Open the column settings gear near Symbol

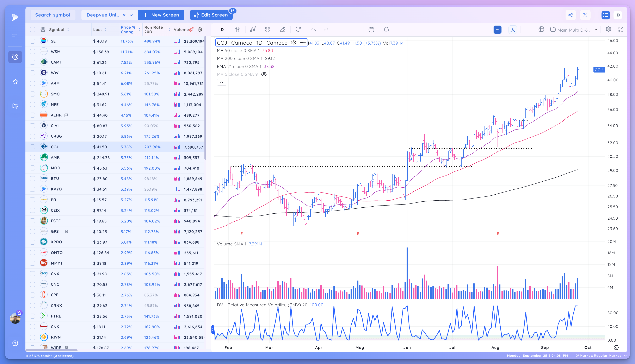(43, 30)
